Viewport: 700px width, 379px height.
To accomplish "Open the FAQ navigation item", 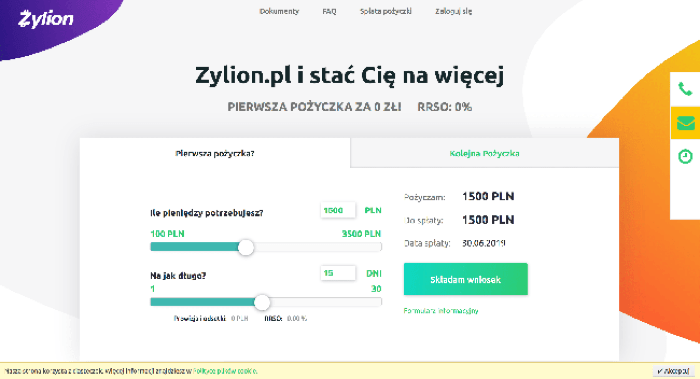I will pyautogui.click(x=329, y=11).
